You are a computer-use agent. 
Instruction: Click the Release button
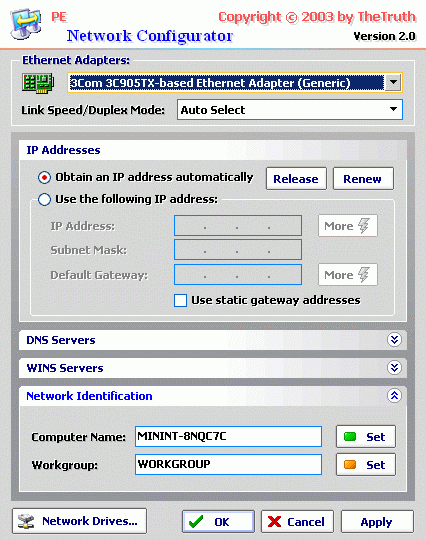point(296,179)
